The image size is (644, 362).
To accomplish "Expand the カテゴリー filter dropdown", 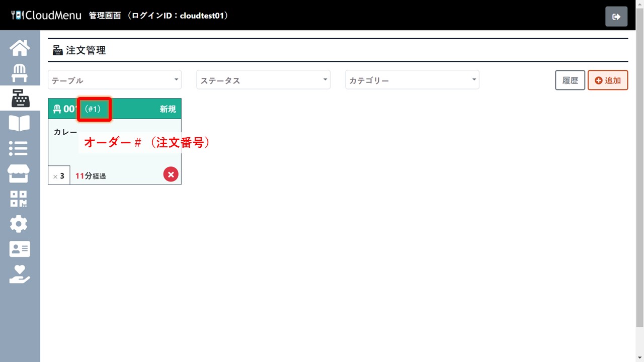I will tap(413, 80).
